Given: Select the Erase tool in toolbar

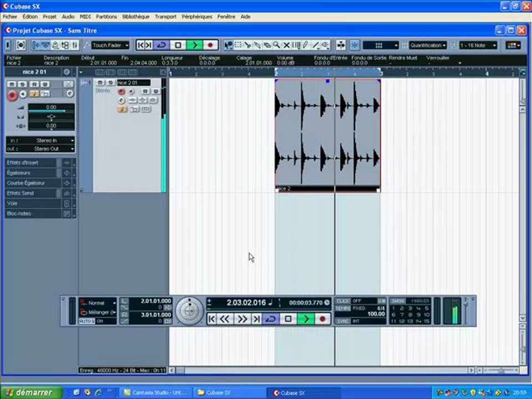Looking at the screenshot, I should click(x=267, y=45).
